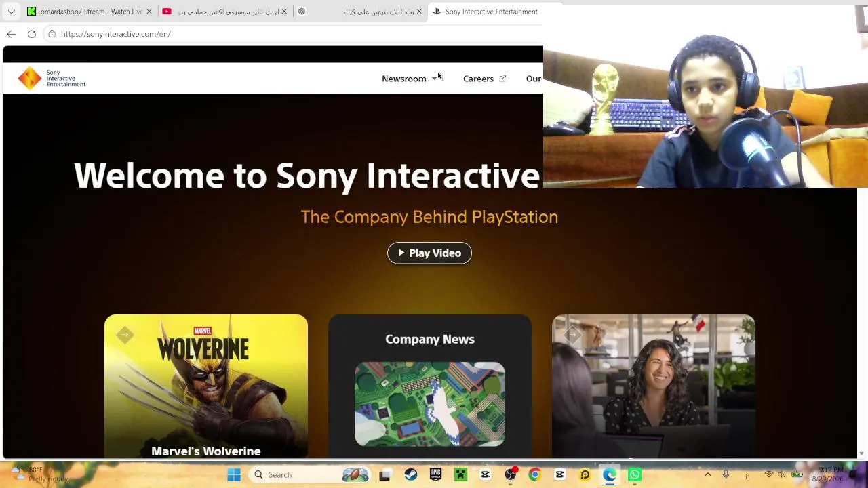The height and width of the screenshot is (488, 868).
Task: Click the microphone tray icon
Action: point(726,474)
